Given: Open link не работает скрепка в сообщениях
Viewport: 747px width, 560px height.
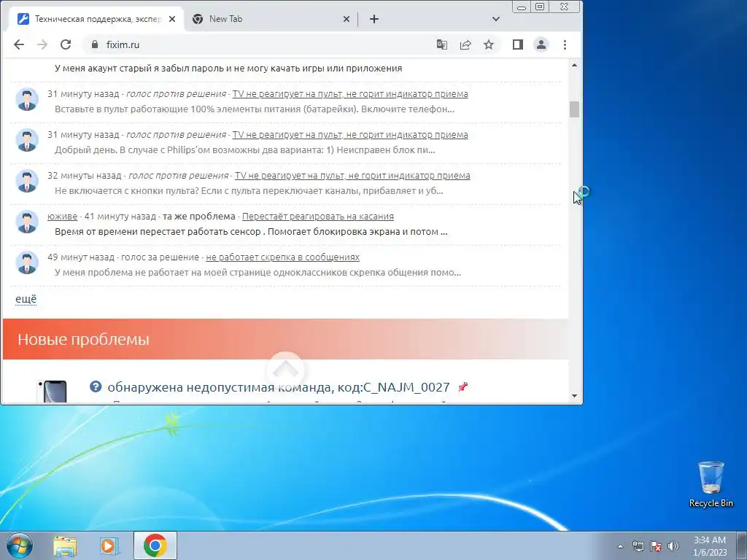Looking at the screenshot, I should tap(282, 257).
